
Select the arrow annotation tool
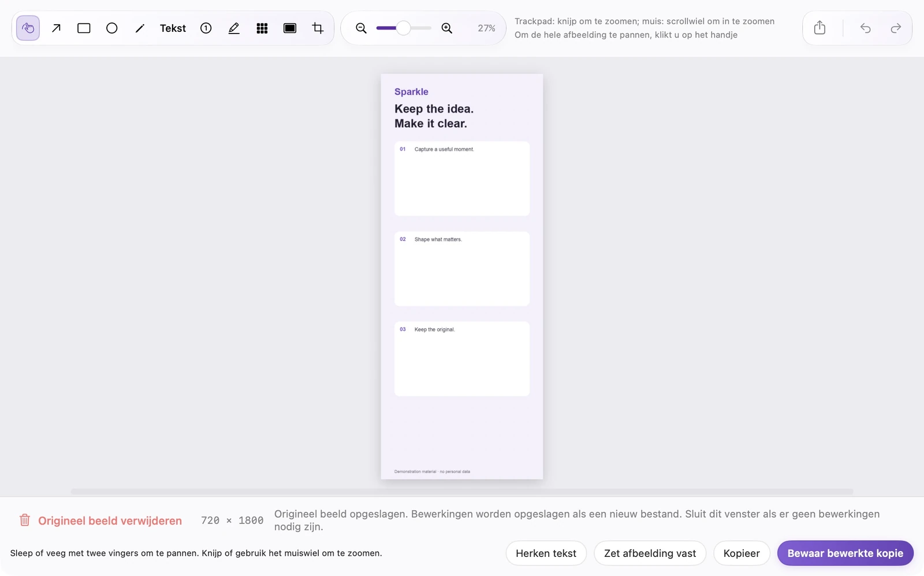tap(56, 28)
